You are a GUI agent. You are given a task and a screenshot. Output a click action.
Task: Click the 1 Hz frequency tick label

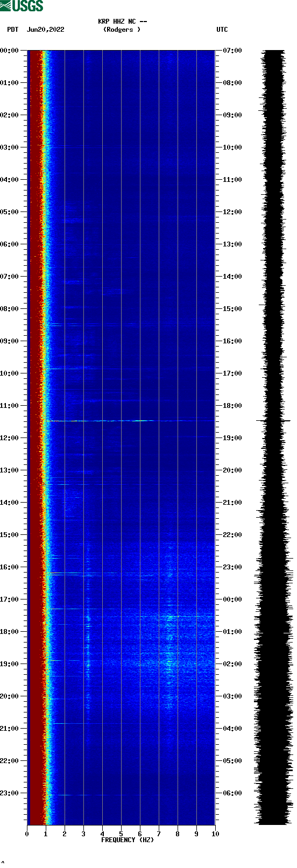pos(46,834)
